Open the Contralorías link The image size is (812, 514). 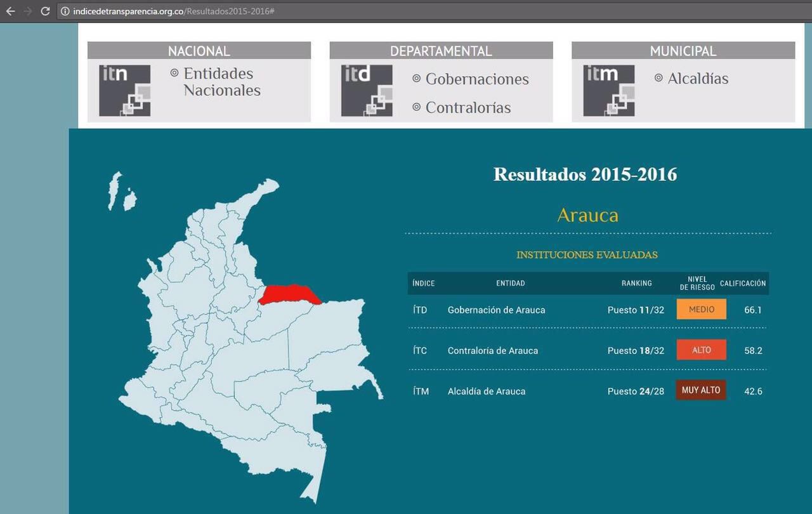click(x=468, y=108)
